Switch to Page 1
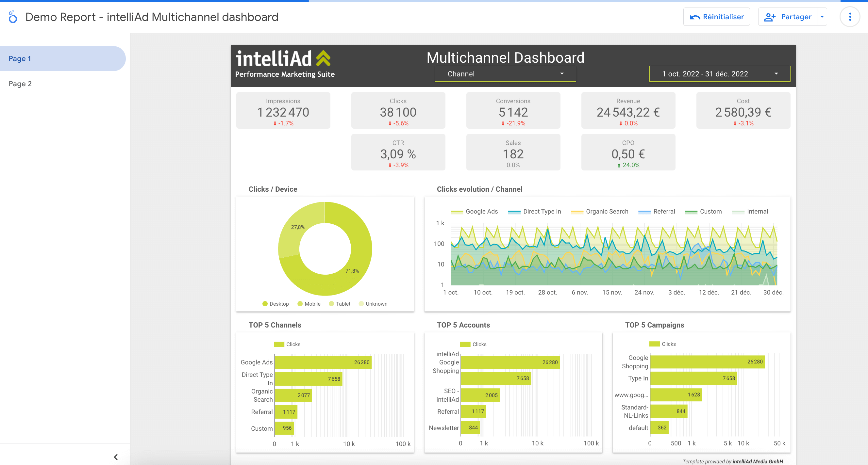The image size is (868, 465). point(63,58)
